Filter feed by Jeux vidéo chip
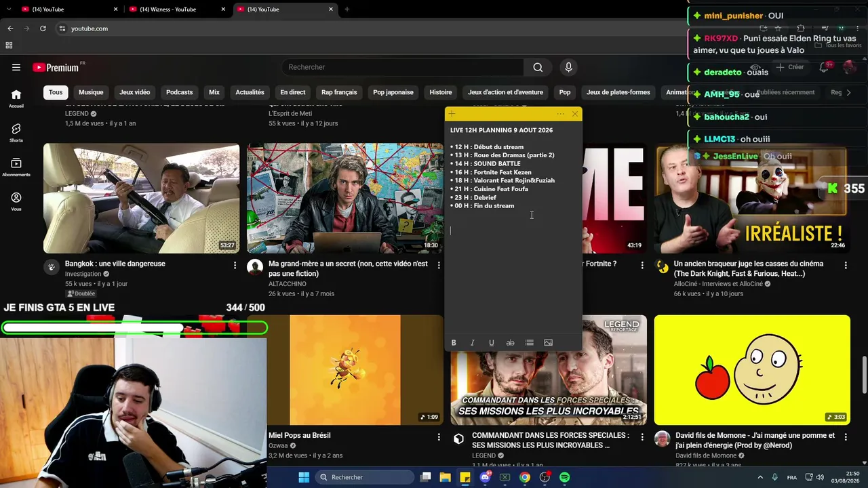 coord(135,92)
